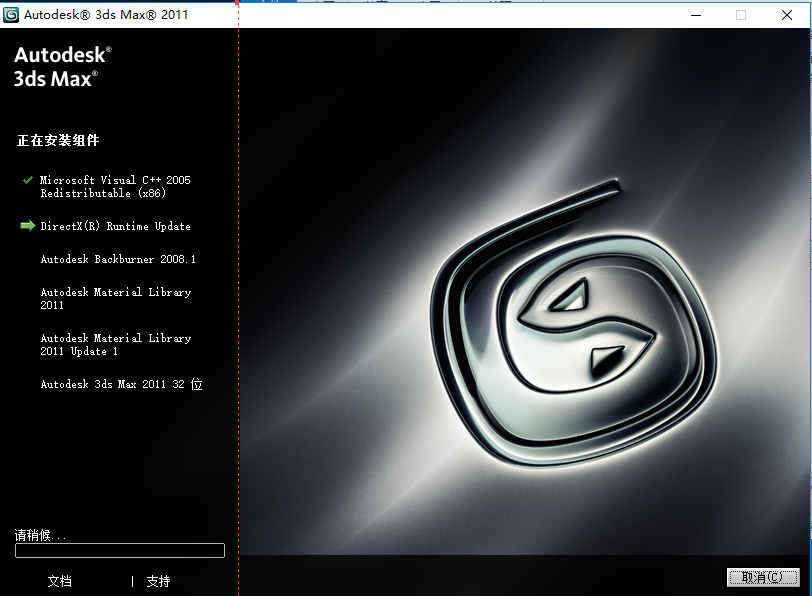Click the 3ds Max title bar icon
The width and height of the screenshot is (812, 596).
[11, 15]
